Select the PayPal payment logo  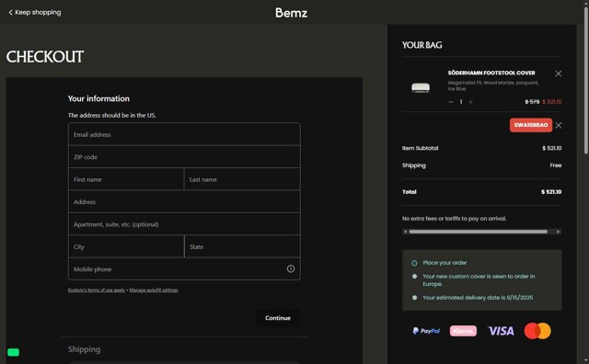[426, 331]
